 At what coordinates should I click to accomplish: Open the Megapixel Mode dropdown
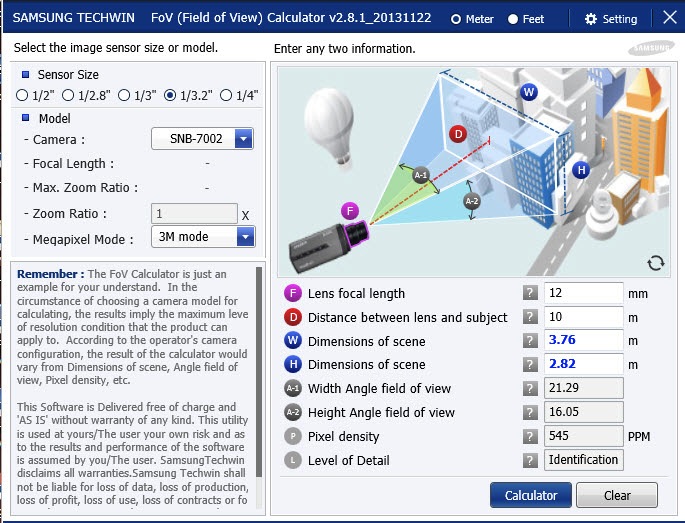tap(243, 237)
